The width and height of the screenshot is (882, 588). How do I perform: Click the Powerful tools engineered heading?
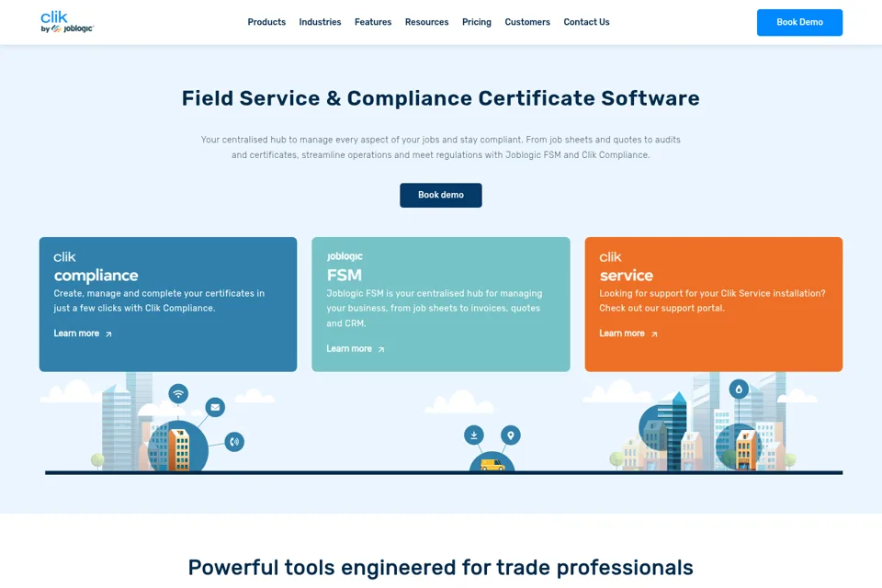pyautogui.click(x=440, y=567)
